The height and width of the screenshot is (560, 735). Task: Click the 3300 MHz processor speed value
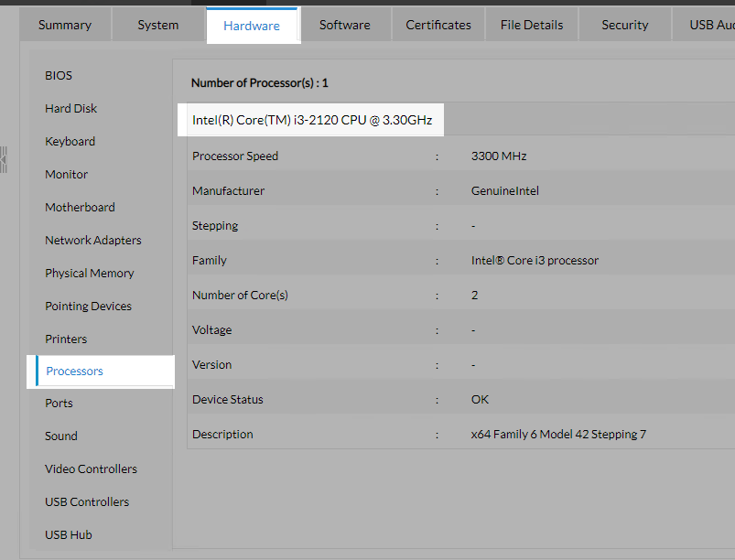[x=499, y=156]
